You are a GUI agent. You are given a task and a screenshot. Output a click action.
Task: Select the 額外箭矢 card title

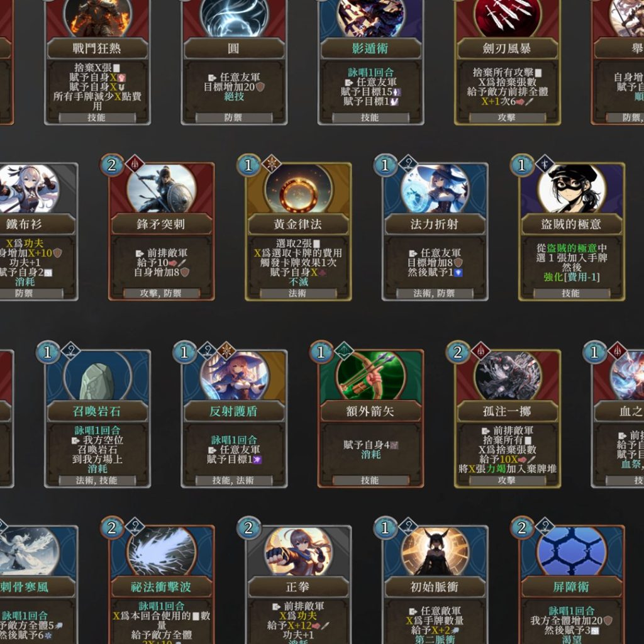370,411
